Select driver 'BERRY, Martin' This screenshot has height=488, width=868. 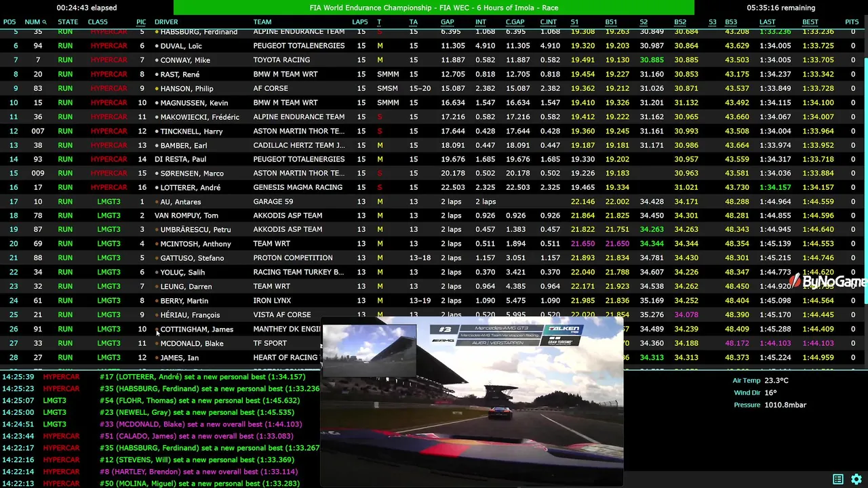184,300
